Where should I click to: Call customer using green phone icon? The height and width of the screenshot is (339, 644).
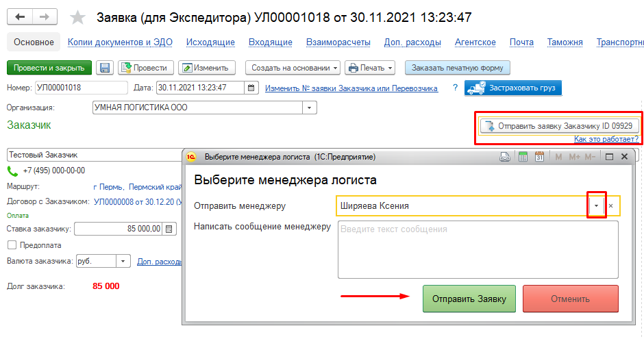(12, 171)
